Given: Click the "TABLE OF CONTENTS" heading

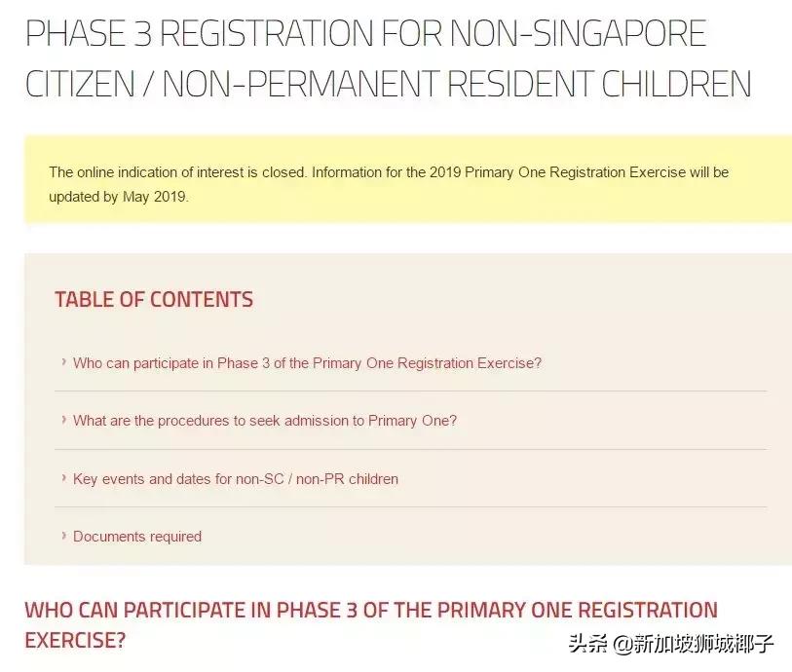Looking at the screenshot, I should [154, 300].
